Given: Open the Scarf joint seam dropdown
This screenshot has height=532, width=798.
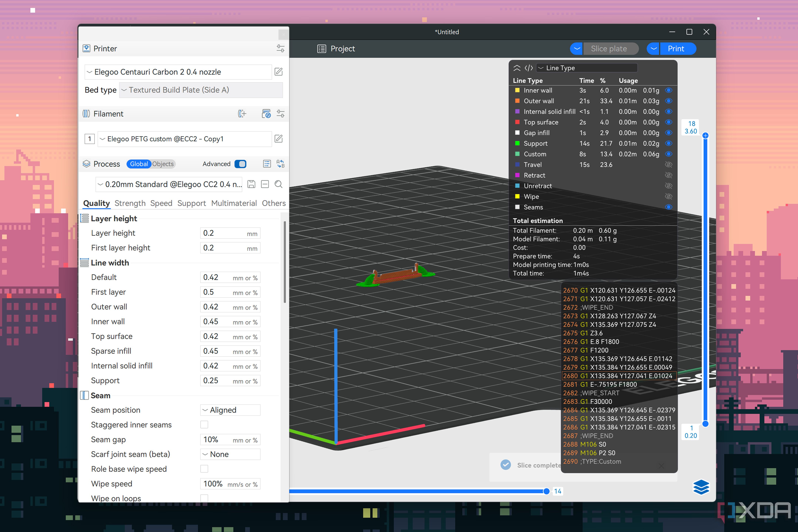Looking at the screenshot, I should 230,454.
